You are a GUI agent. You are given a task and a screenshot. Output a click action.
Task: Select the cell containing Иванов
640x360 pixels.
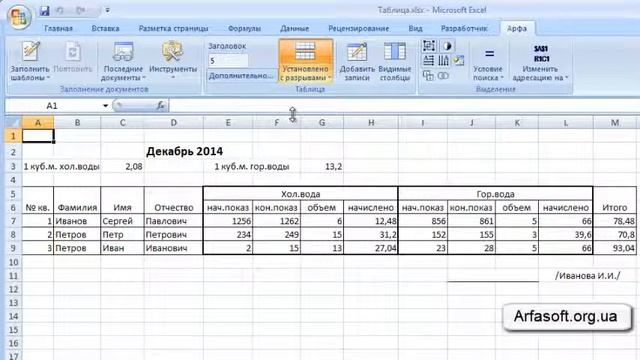77,221
